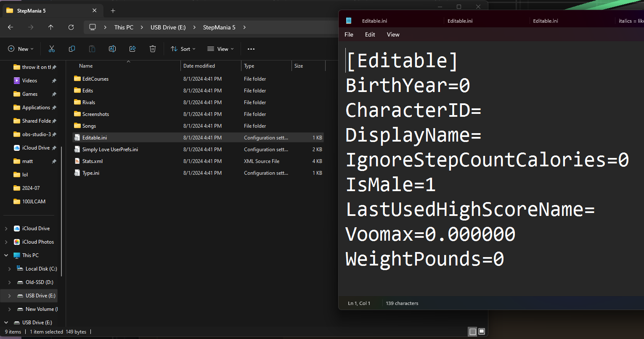Collapse the This PC tree node
This screenshot has height=339, width=644.
point(6,255)
